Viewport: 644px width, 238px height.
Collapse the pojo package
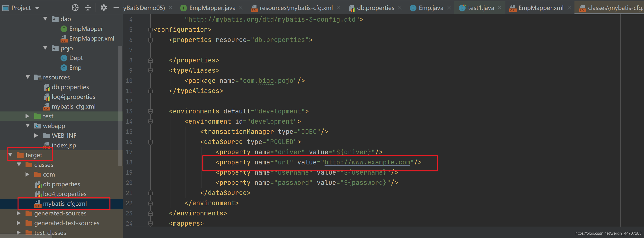[x=45, y=48]
